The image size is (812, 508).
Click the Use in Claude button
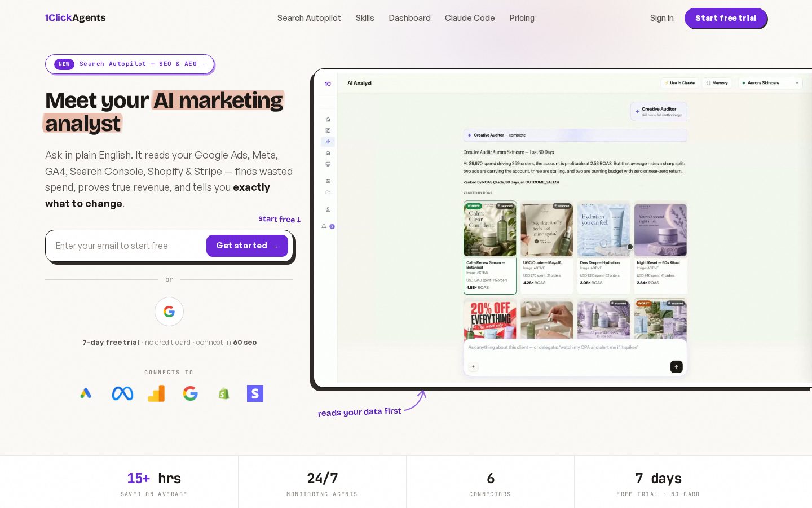click(x=679, y=83)
